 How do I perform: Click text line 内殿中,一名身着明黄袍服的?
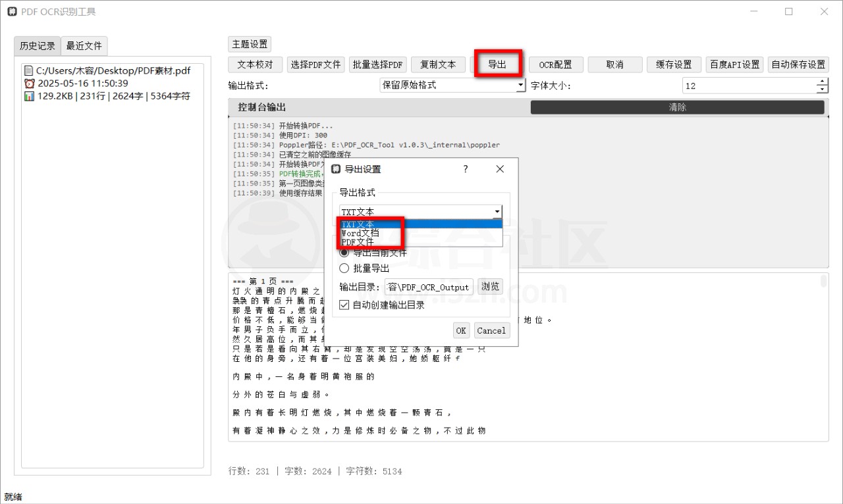(x=304, y=377)
